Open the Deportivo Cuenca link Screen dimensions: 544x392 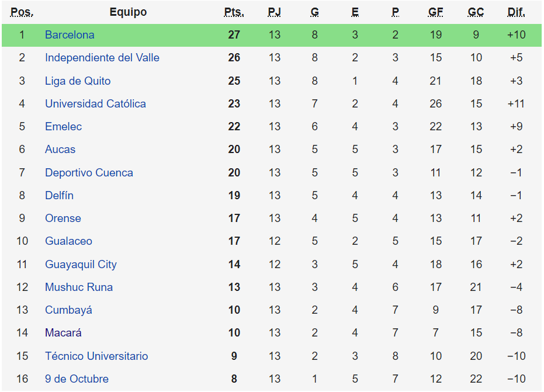89,173
